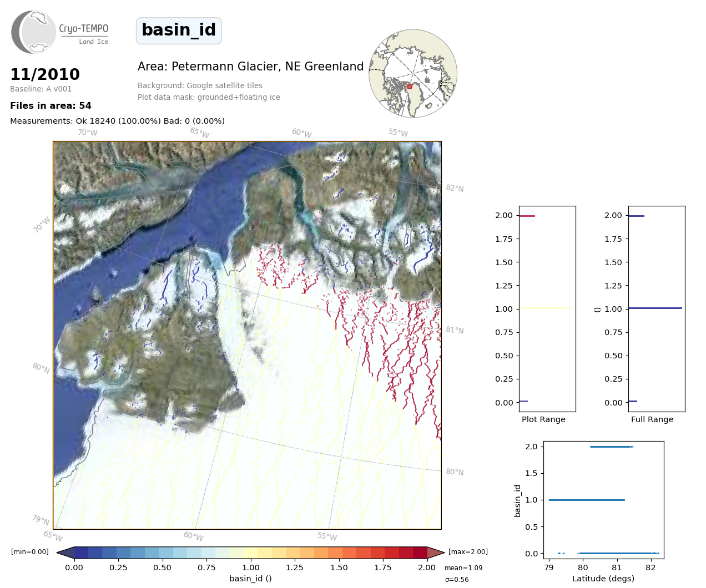Click the blue line at 2.00 in Full Range
This screenshot has height=588, width=706.
pyautogui.click(x=636, y=216)
